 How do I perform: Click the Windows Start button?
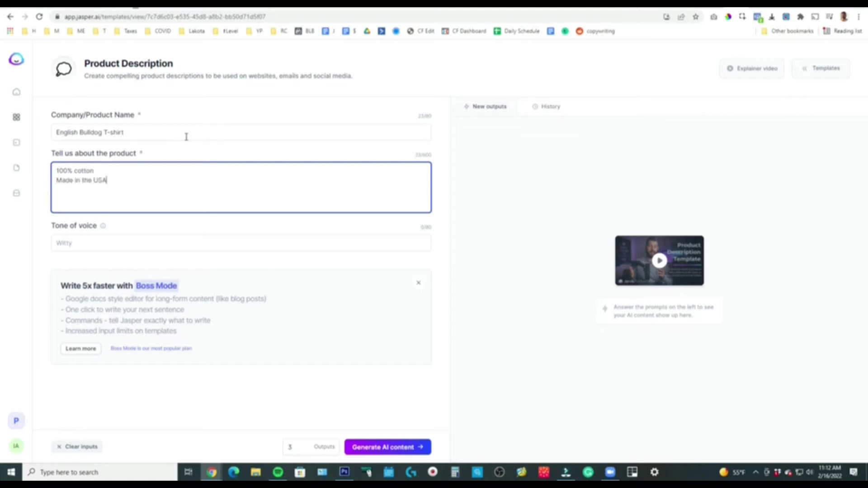click(11, 472)
